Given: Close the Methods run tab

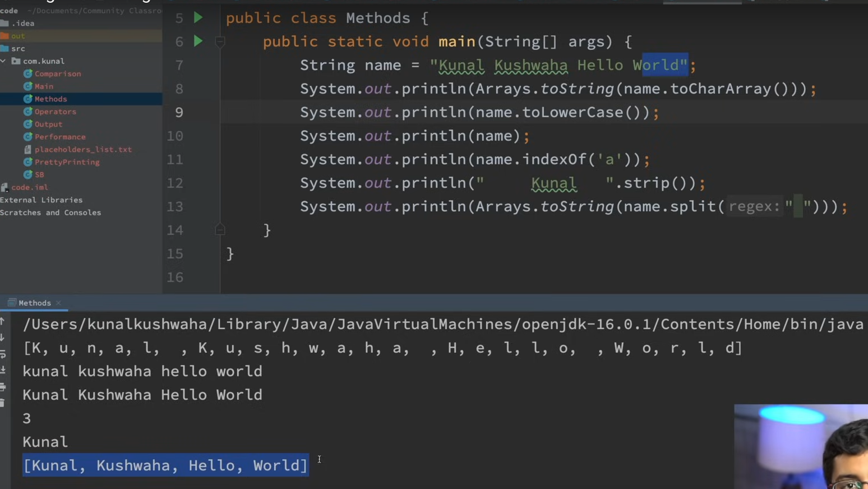Looking at the screenshot, I should tap(58, 303).
